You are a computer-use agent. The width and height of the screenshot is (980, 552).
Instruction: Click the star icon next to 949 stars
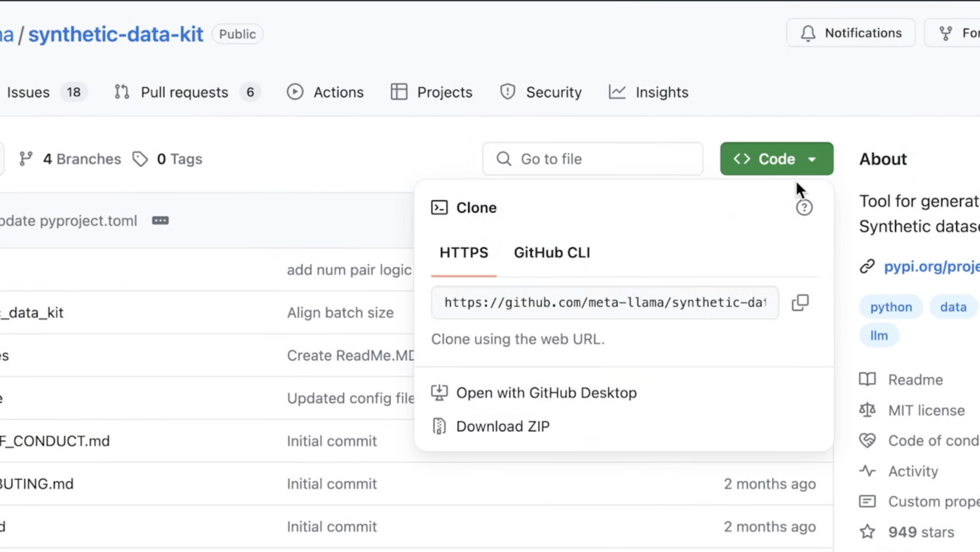point(868,532)
